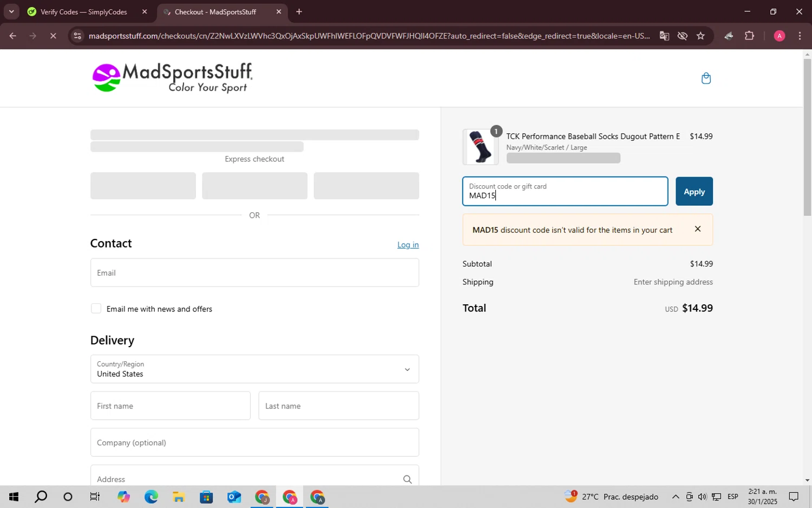Open Windows taskbar search
This screenshot has height=508, width=812.
[x=41, y=497]
